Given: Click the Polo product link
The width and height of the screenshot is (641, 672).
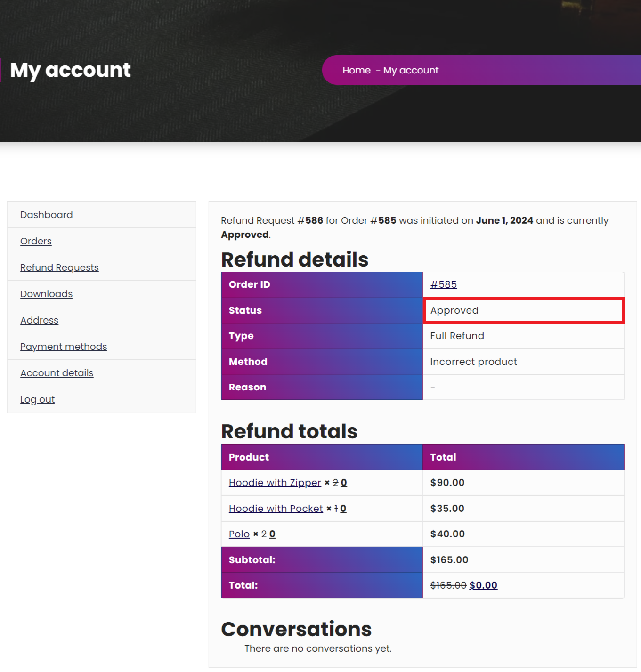Looking at the screenshot, I should (238, 534).
